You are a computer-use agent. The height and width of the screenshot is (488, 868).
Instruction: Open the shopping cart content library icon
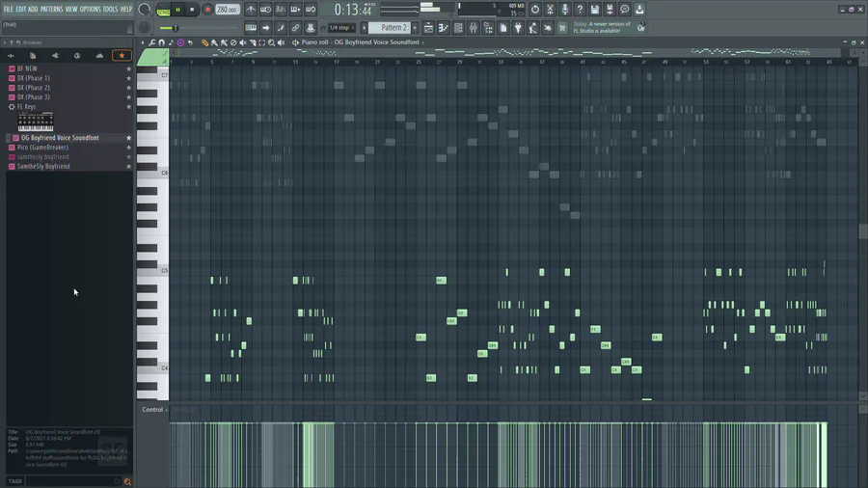(x=562, y=28)
